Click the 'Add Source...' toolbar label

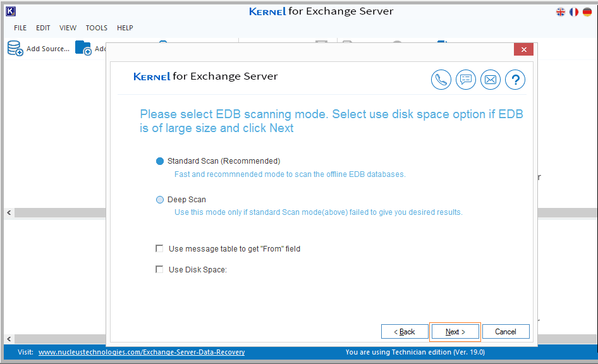pyautogui.click(x=48, y=49)
